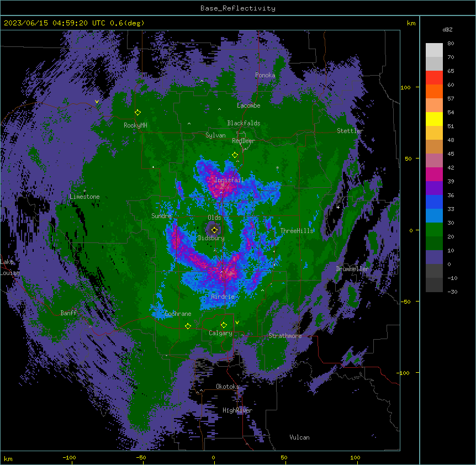Click the magenta legend swatch below 42
The width and height of the screenshot is (476, 465).
pos(434,174)
